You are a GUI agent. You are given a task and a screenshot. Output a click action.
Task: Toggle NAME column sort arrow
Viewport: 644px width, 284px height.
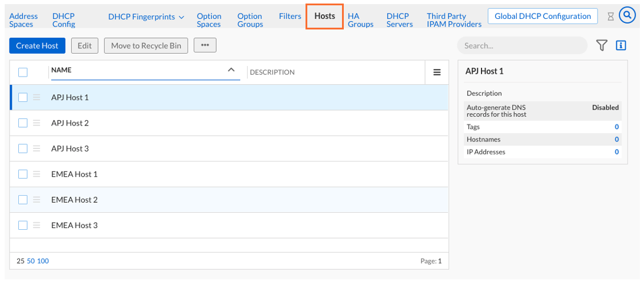231,70
